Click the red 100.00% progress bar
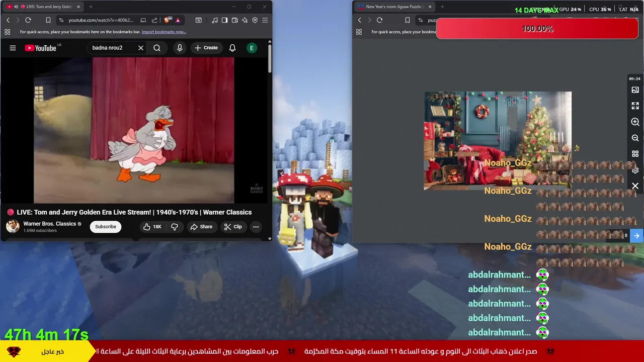Screen dimensions: 644x362 click(537, 29)
